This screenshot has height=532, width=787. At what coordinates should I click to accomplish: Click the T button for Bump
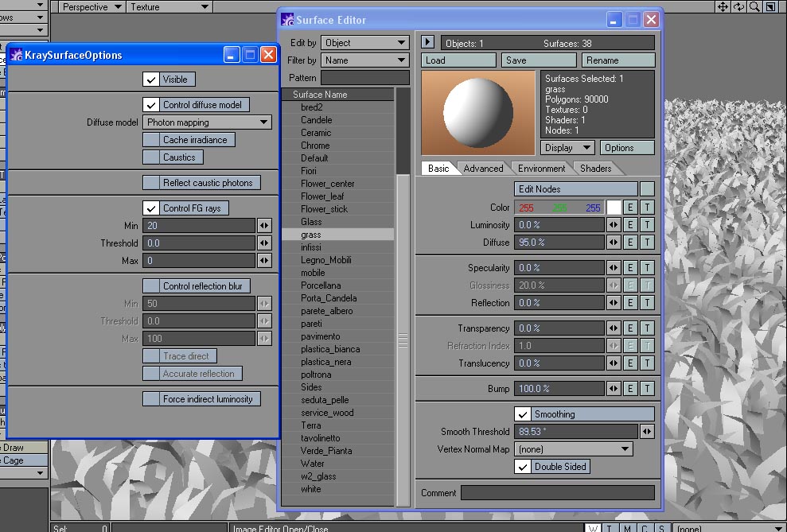tap(647, 389)
